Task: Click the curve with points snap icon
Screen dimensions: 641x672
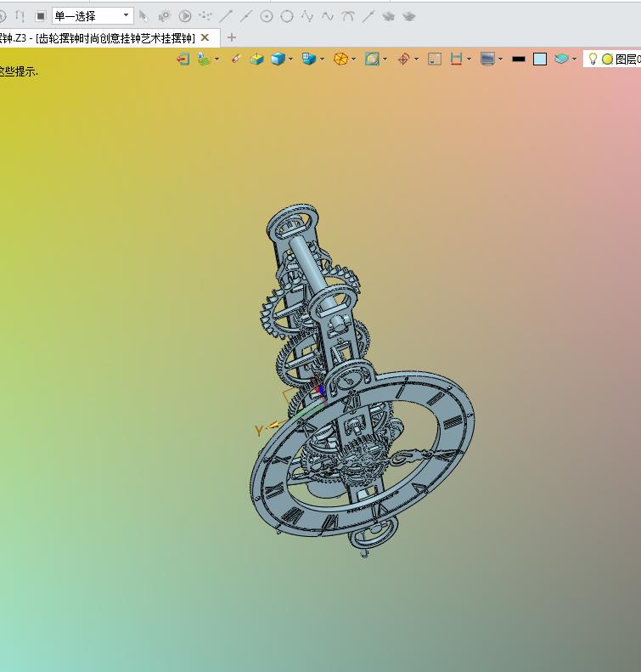Action: pos(307,16)
